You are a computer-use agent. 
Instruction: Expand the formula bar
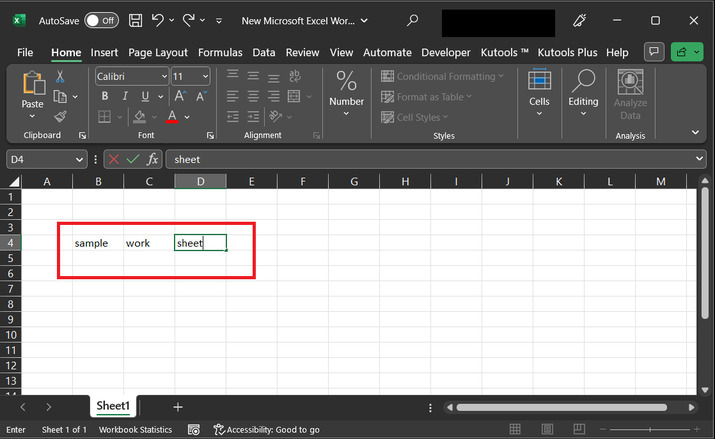click(x=699, y=159)
